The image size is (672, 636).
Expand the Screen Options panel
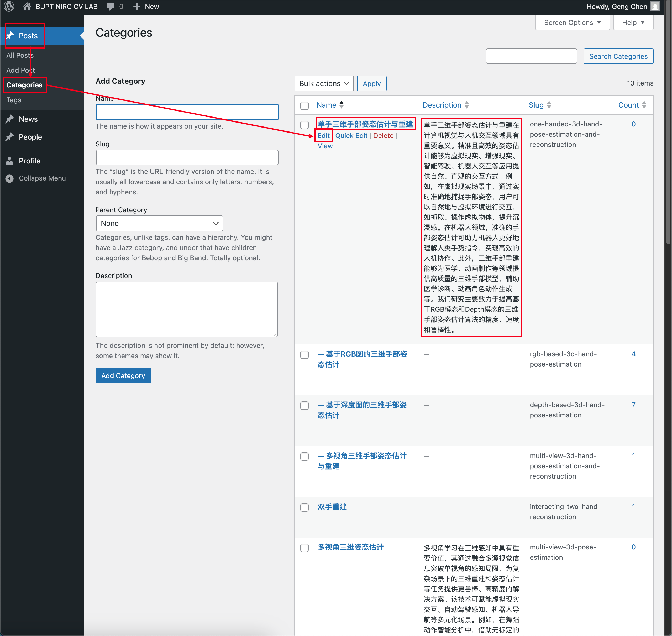pos(572,22)
